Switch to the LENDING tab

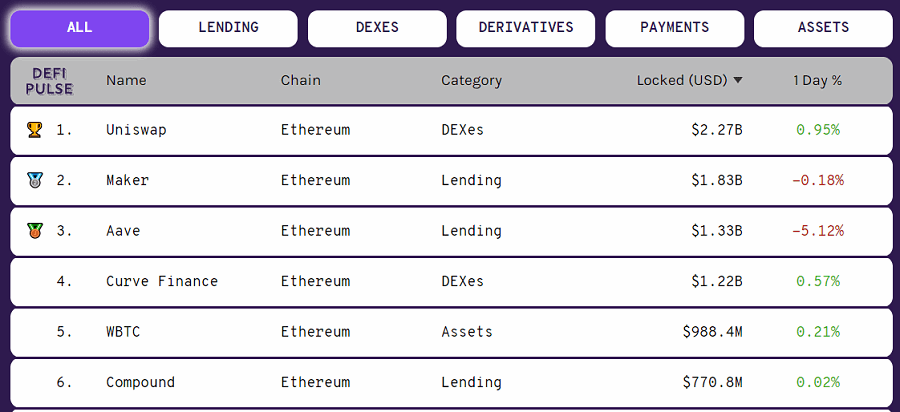coord(228,28)
